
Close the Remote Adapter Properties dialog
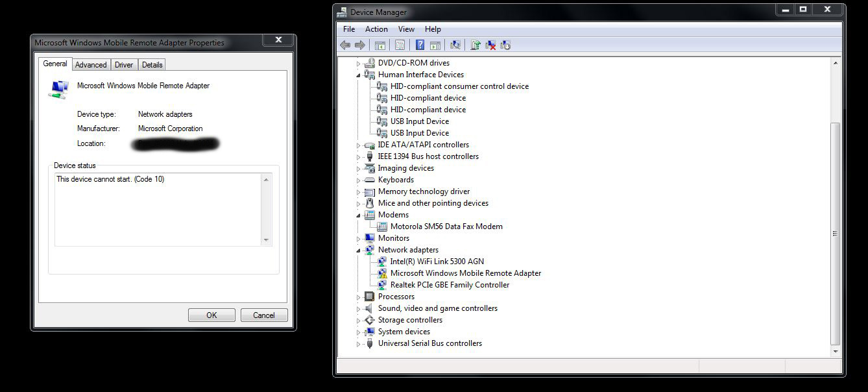coord(278,40)
